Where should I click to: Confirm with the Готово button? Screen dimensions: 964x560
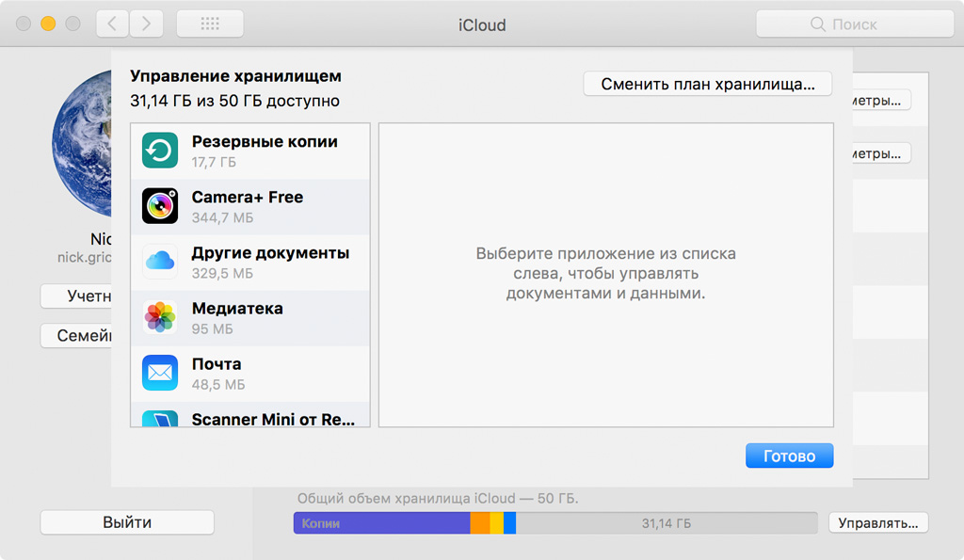pos(790,456)
